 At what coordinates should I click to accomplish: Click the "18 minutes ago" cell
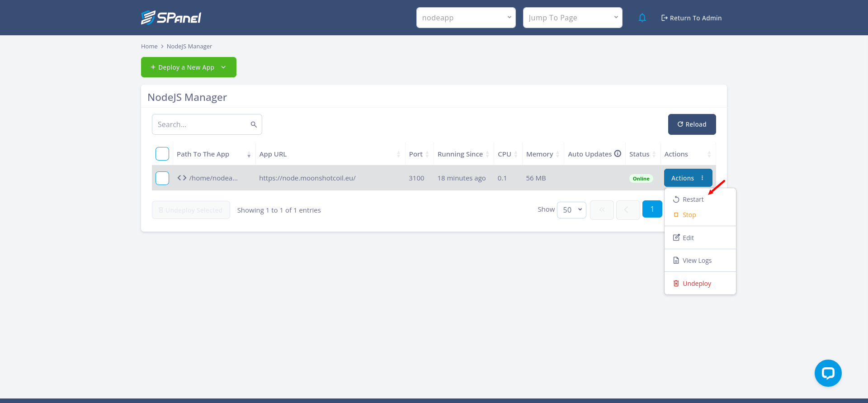click(462, 178)
